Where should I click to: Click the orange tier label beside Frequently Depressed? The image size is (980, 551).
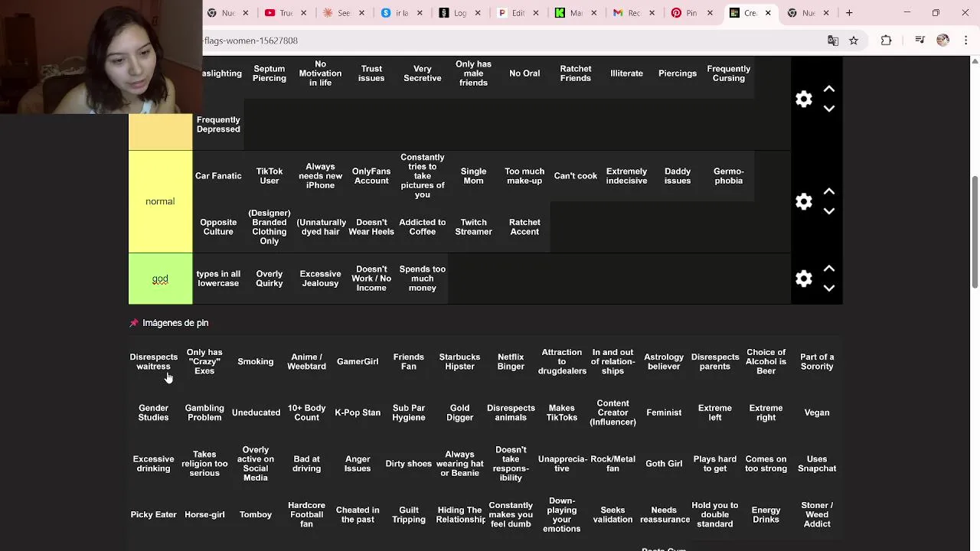click(x=160, y=132)
